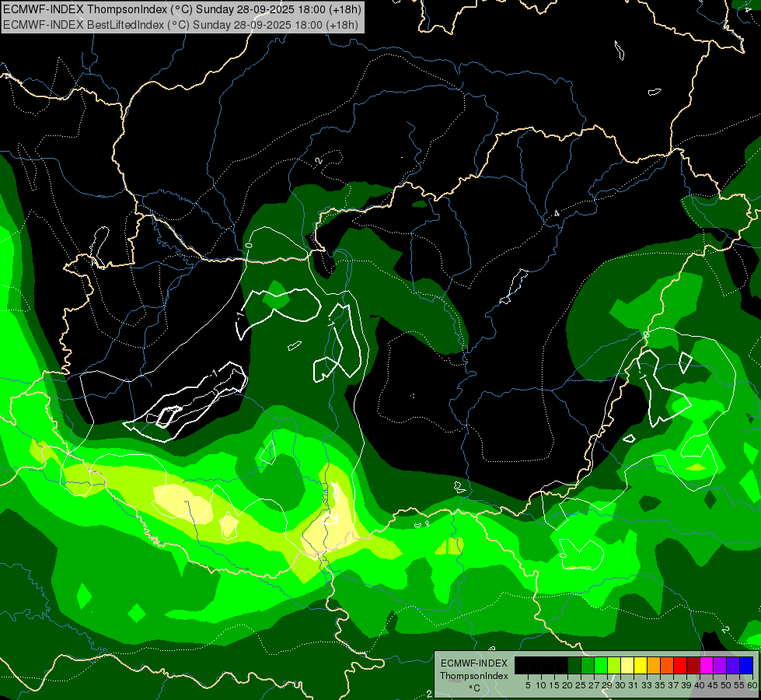This screenshot has height=700, width=761.
Task: Pick the orange 33–35 legend swatch
Action: pos(654,665)
